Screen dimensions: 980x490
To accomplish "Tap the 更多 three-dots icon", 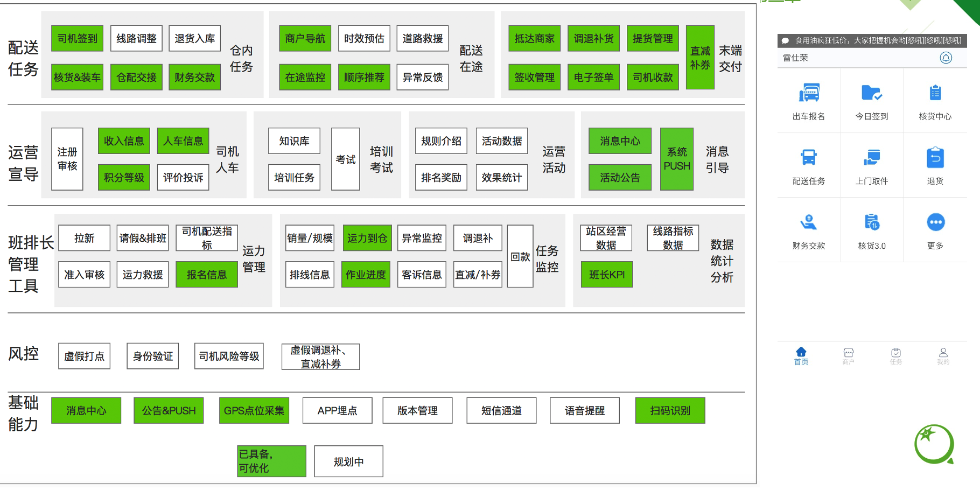I will (935, 222).
